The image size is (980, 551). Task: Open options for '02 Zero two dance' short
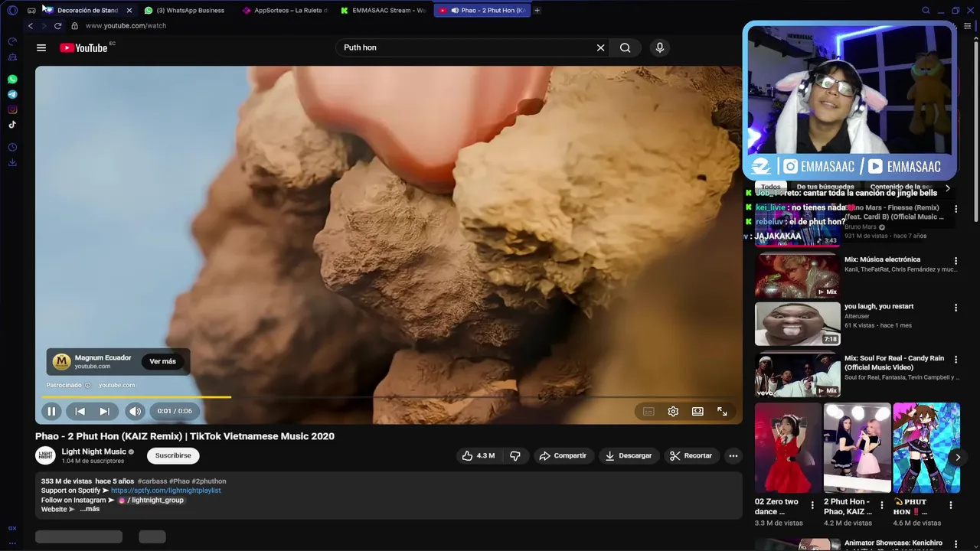[812, 505]
